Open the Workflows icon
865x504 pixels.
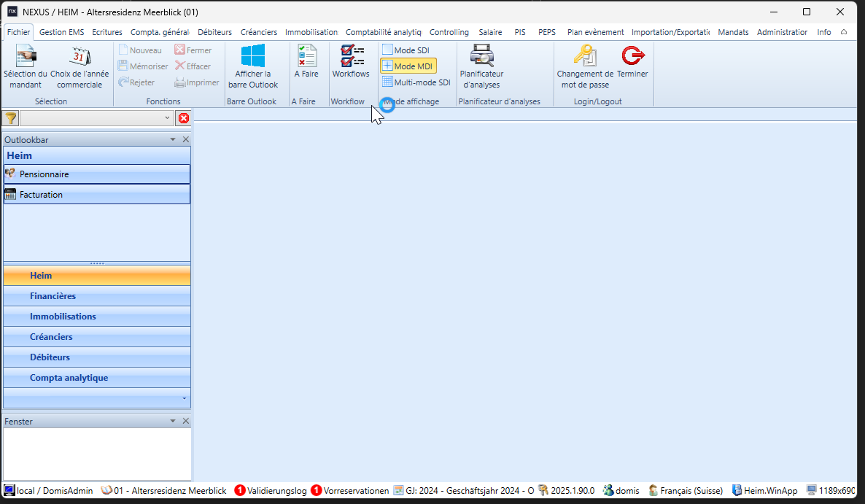pyautogui.click(x=351, y=56)
